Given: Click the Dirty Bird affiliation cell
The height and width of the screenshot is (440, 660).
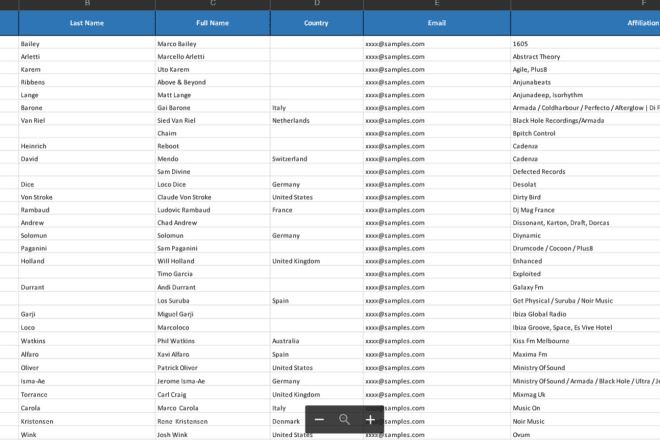Looking at the screenshot, I should pyautogui.click(x=585, y=197).
